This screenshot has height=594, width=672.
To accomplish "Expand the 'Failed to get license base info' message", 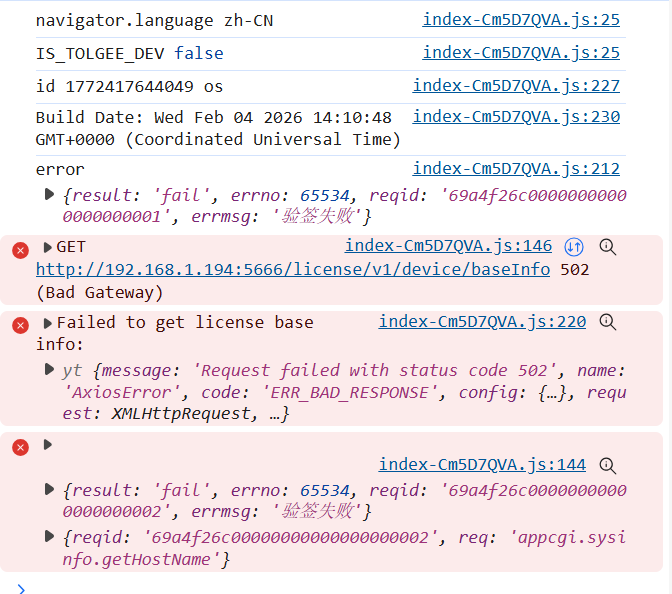I will tap(47, 323).
